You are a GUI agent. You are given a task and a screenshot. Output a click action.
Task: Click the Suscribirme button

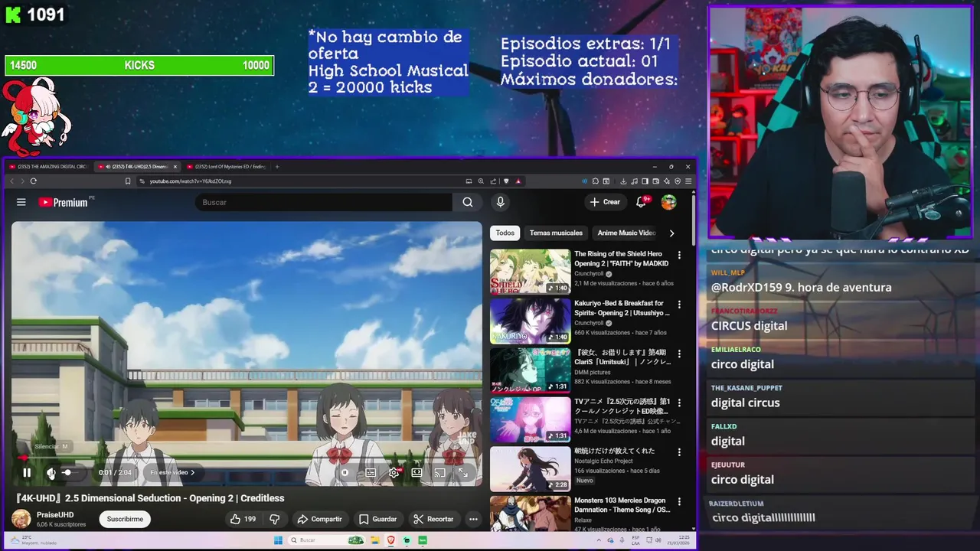click(x=125, y=519)
